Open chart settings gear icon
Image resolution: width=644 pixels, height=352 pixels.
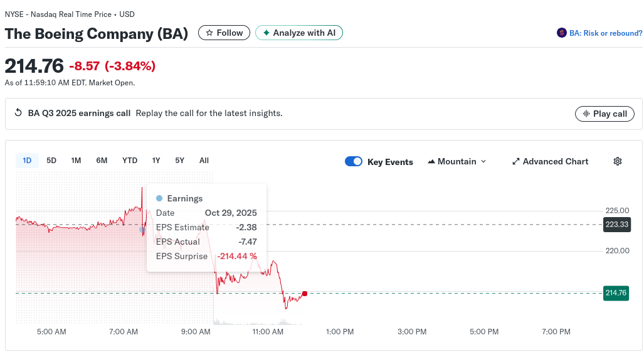(x=617, y=161)
